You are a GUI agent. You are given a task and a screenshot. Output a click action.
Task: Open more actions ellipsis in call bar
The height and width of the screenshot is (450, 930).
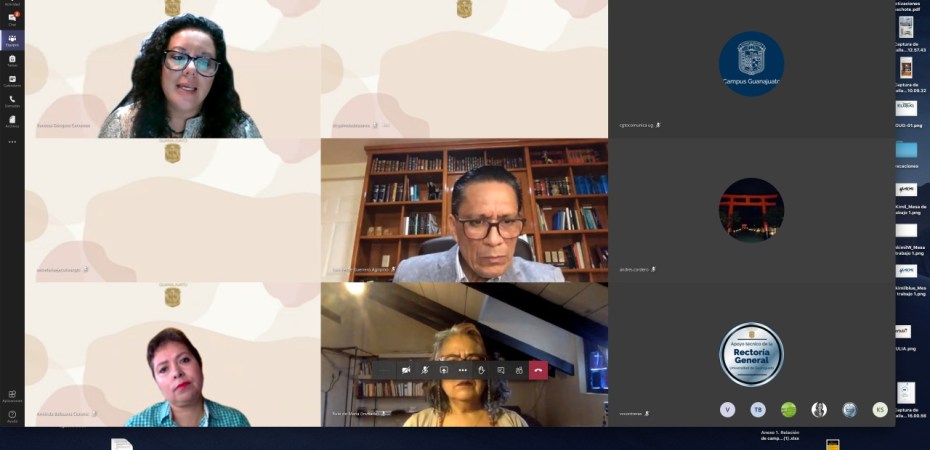[x=463, y=370]
